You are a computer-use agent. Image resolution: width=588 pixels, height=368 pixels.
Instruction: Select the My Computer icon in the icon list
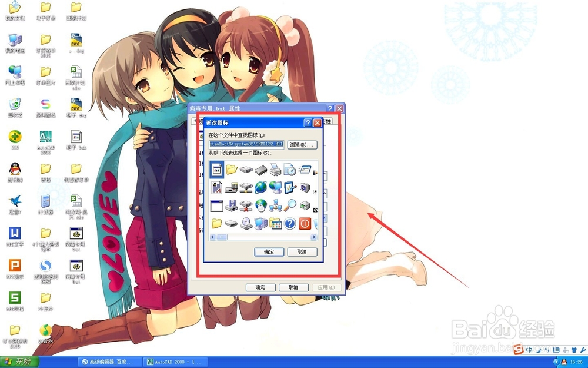tap(260, 223)
